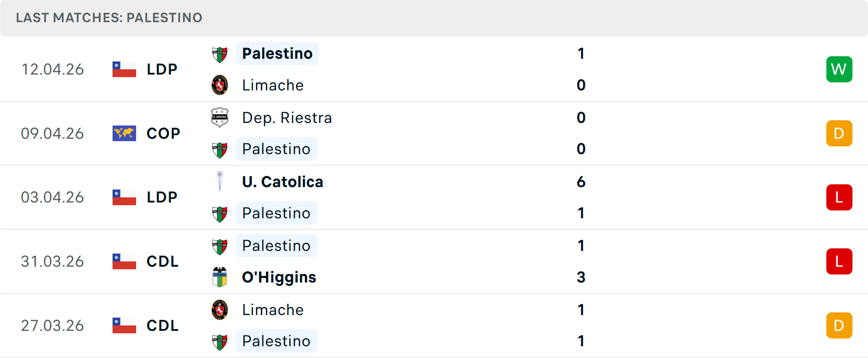
Task: Click the Limache crest in the 12.04.26 match
Action: tap(220, 85)
